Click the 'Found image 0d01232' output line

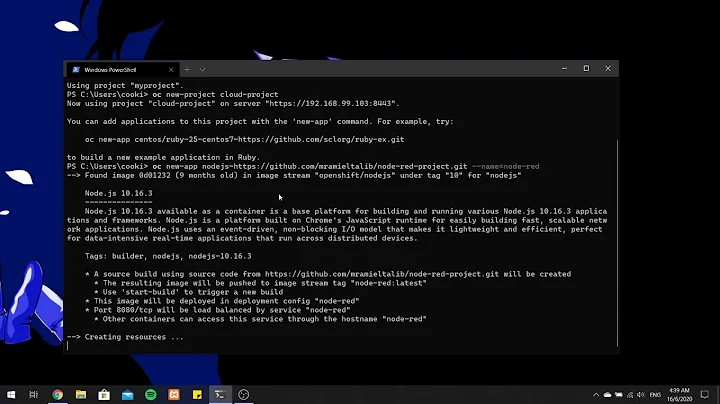(294, 175)
